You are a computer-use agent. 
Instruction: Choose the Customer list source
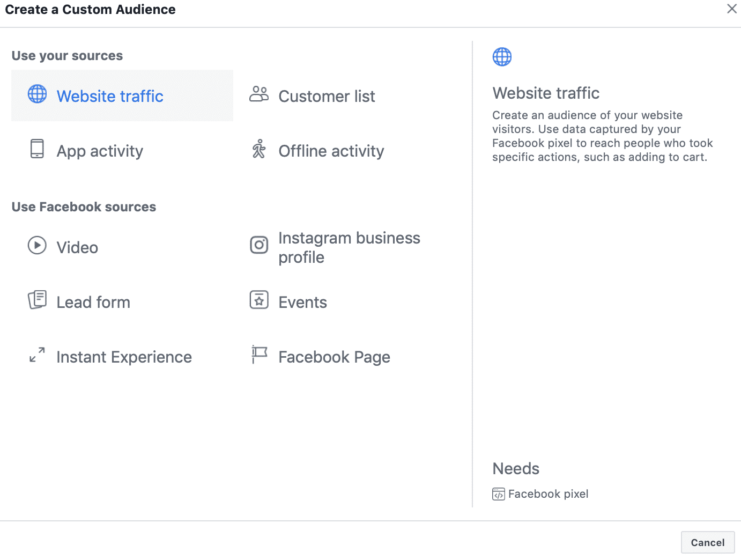(327, 96)
